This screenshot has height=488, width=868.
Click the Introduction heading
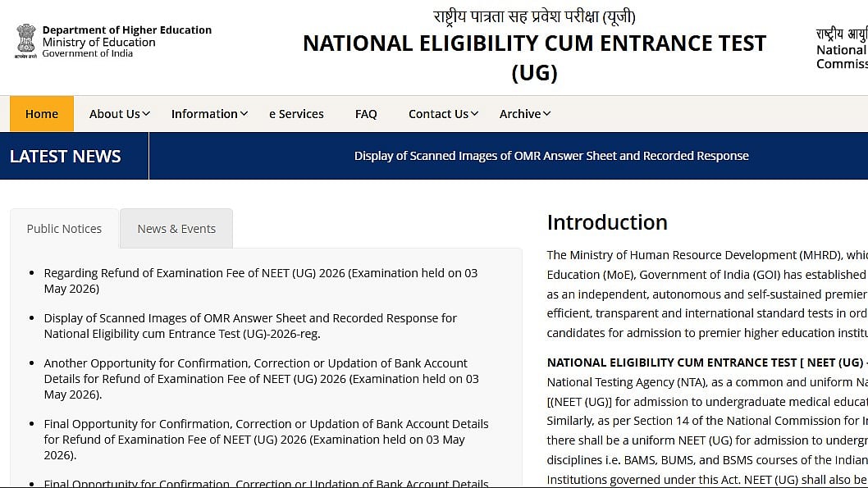pos(607,222)
